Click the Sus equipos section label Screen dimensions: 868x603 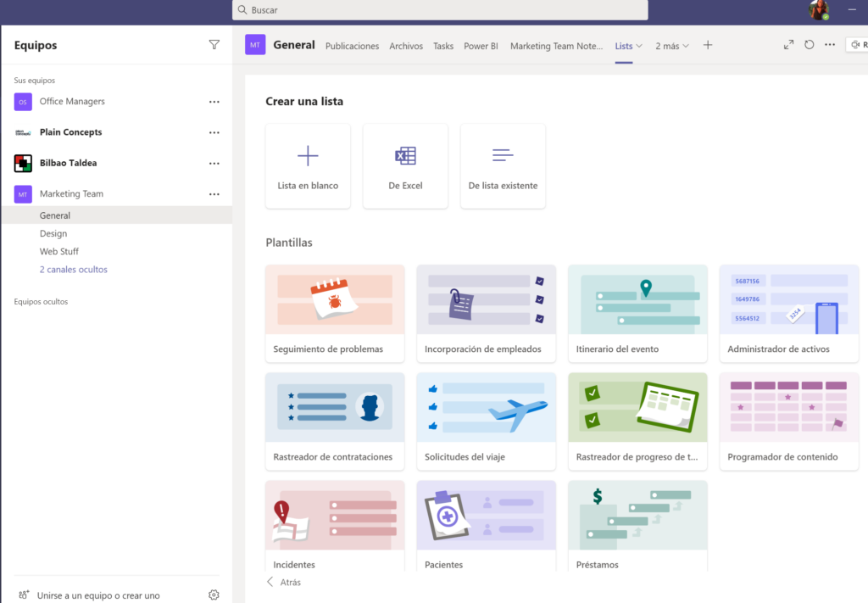pyautogui.click(x=34, y=81)
